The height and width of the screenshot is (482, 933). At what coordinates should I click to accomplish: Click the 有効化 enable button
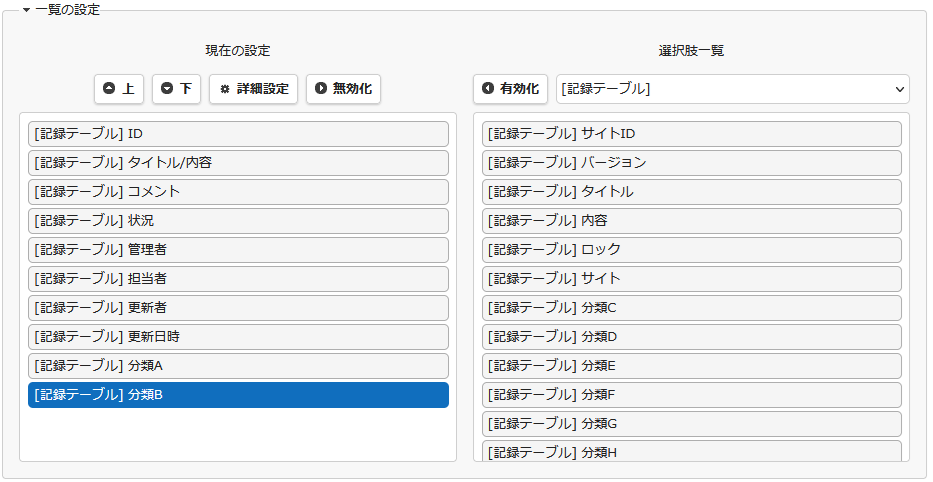(511, 89)
